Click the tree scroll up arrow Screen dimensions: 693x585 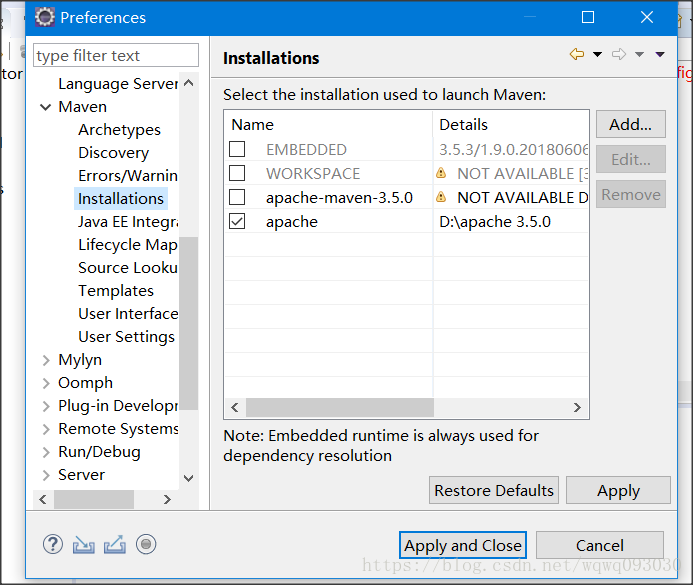click(x=189, y=83)
